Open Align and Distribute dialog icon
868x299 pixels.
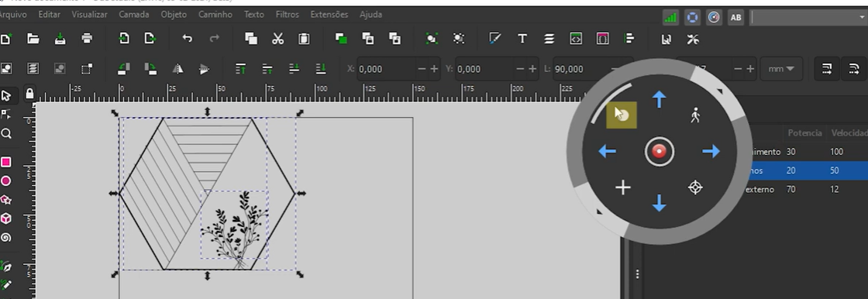click(629, 39)
